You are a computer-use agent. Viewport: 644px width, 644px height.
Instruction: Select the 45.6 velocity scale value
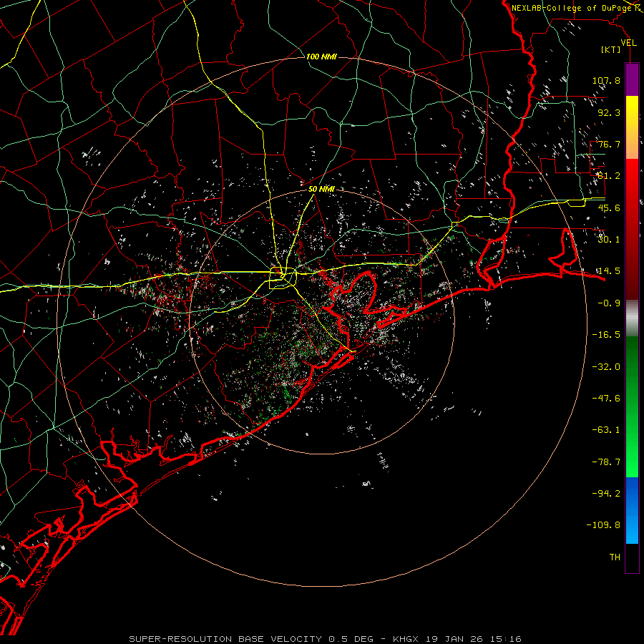pos(609,208)
